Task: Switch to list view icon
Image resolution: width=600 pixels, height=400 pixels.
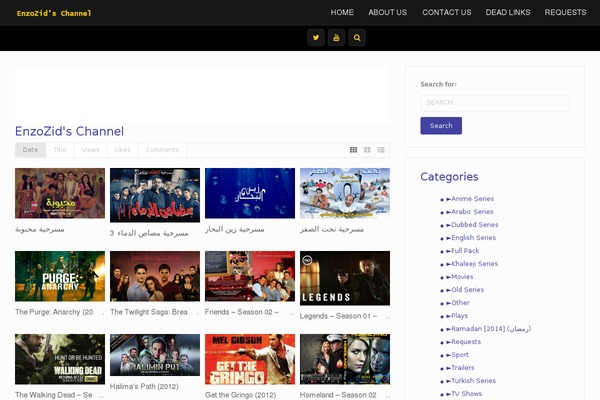Action: click(381, 150)
